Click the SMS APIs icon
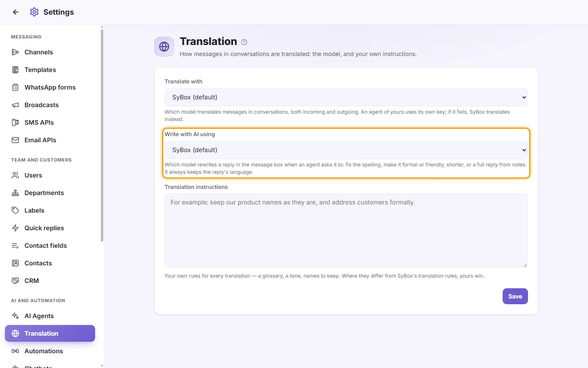Image resolution: width=588 pixels, height=368 pixels. tap(16, 123)
